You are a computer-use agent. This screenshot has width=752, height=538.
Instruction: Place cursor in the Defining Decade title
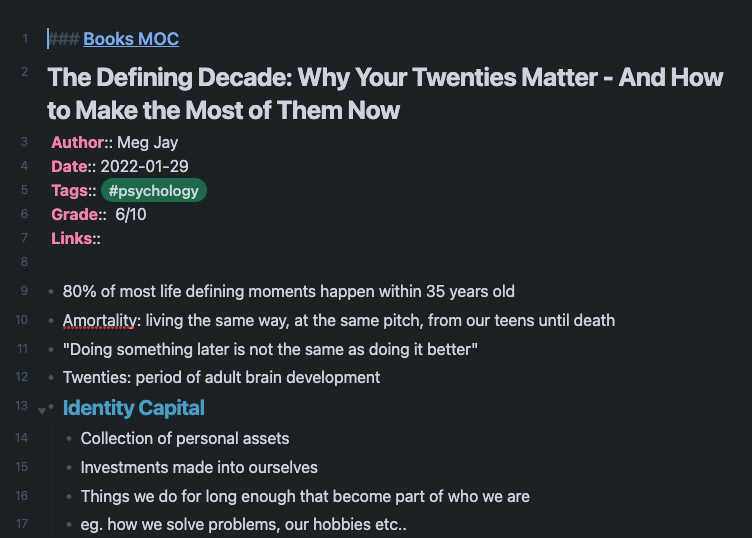(385, 94)
